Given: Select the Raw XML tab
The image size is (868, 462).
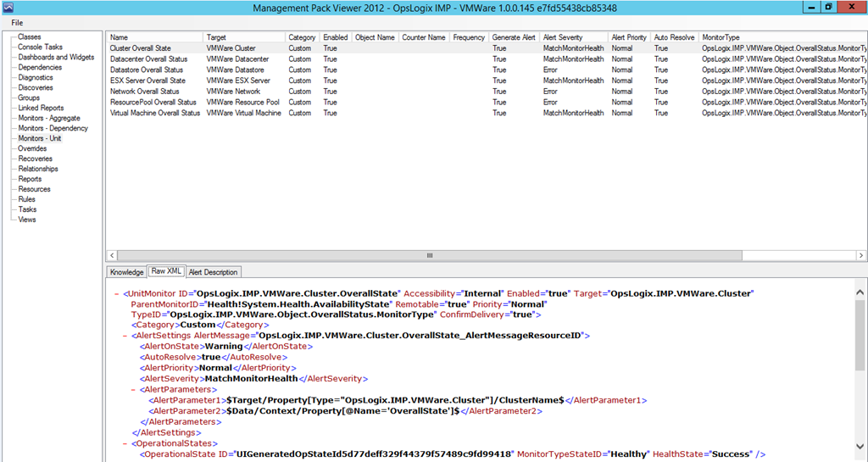Looking at the screenshot, I should (x=166, y=272).
